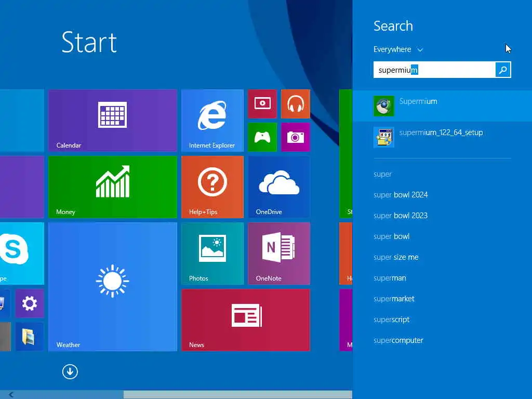
Task: Click the Supermium app icon in results
Action: pos(384,106)
